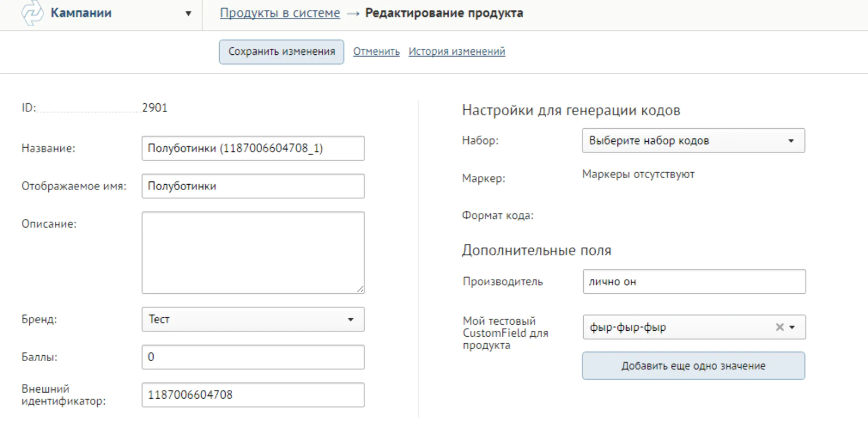Click Добавить еще одно значение button
The height and width of the screenshot is (422, 868).
coord(693,366)
